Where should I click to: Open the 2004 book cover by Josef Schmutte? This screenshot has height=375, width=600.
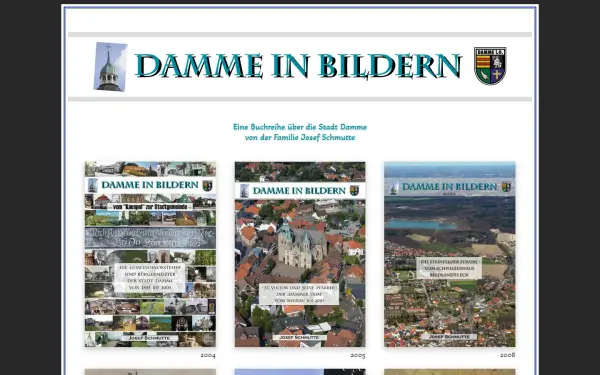pos(150,254)
